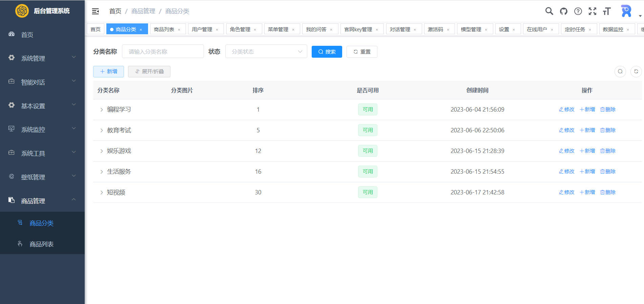
Task: Expand the 短视频 category row
Action: (x=101, y=192)
